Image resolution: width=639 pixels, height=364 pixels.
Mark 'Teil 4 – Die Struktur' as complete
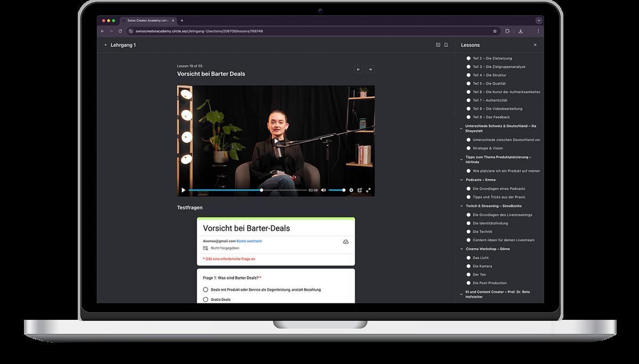(x=469, y=75)
